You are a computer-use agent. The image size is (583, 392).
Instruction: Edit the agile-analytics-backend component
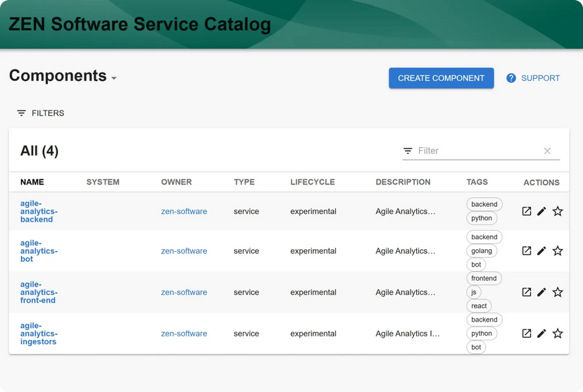[x=541, y=211]
